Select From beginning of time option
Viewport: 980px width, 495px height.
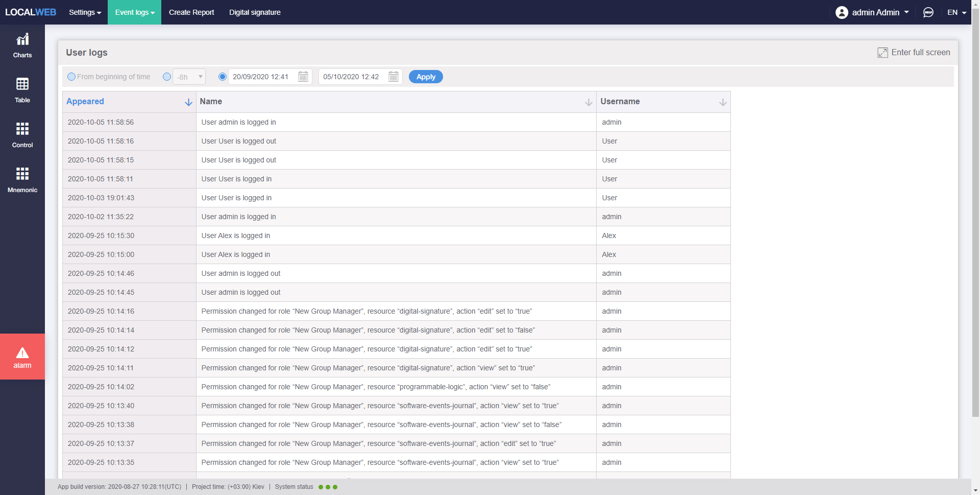[x=71, y=77]
